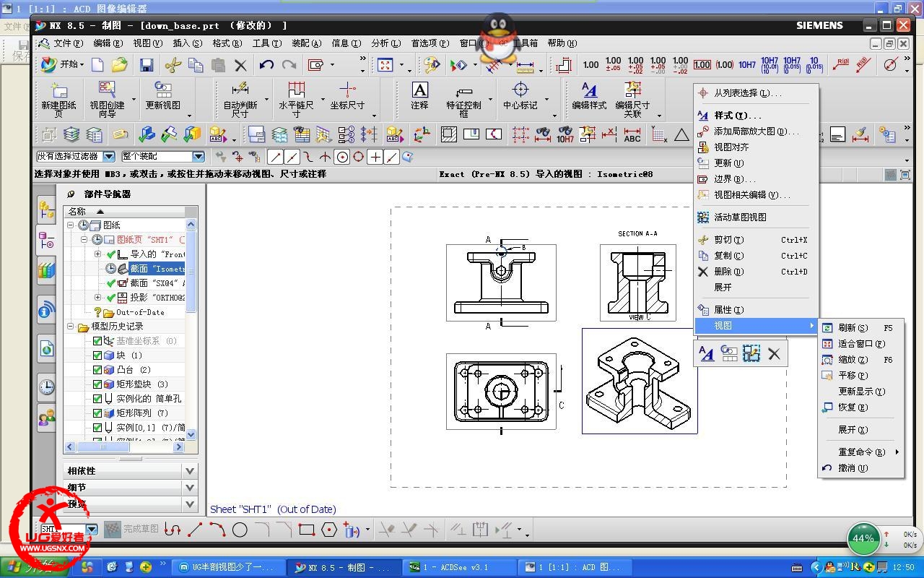Choose 属性(I) in context menu

[x=756, y=310]
